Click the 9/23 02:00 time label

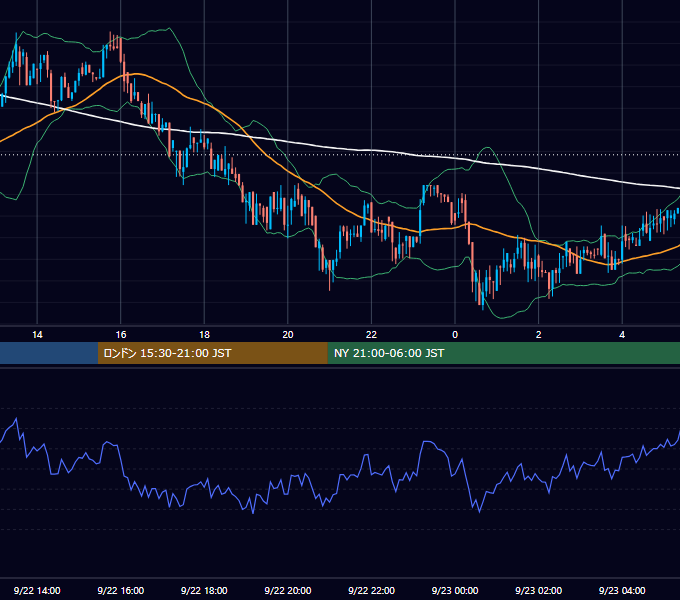(x=538, y=590)
